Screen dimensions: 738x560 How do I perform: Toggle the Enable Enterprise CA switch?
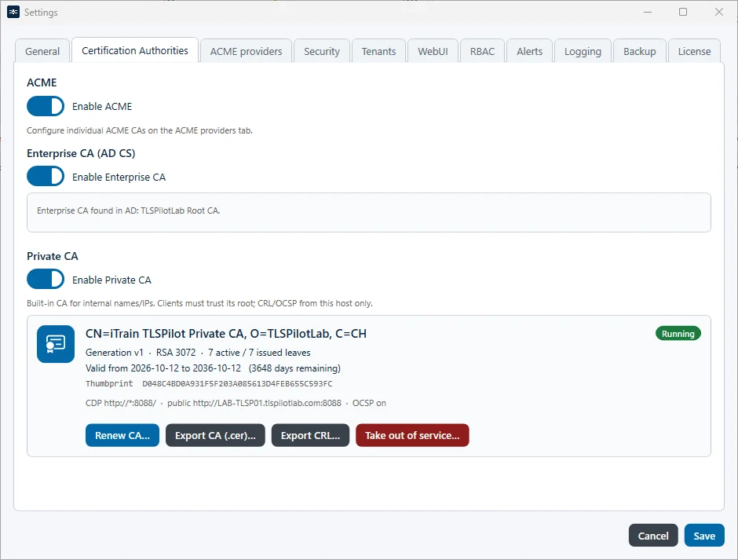pyautogui.click(x=46, y=177)
